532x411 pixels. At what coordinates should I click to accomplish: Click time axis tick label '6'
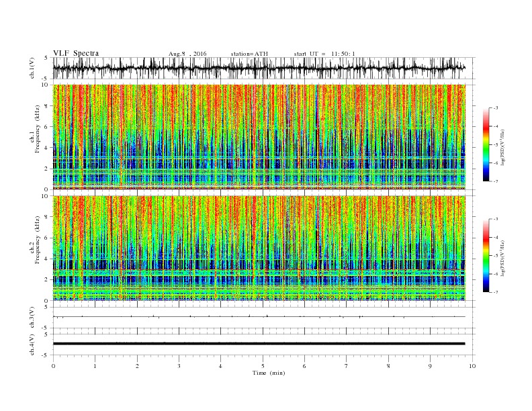[x=304, y=366]
